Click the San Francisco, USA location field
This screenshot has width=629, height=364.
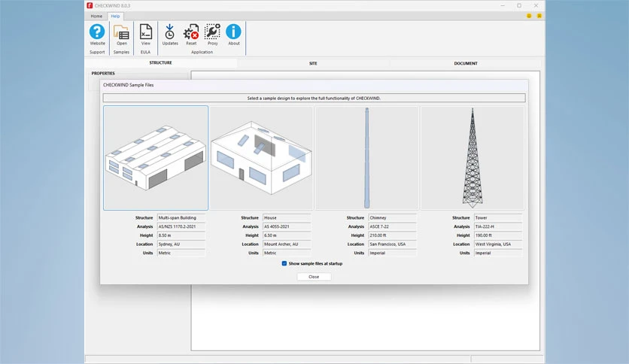[x=392, y=244]
